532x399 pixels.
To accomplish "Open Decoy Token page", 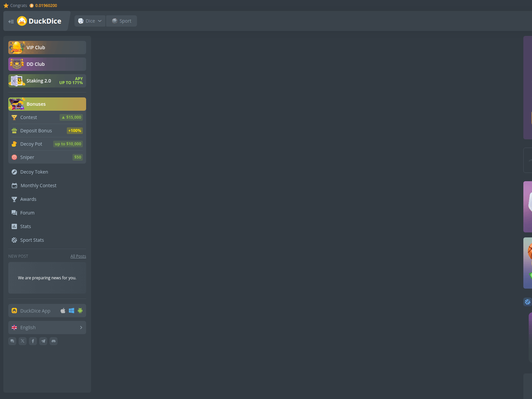I will (47, 172).
